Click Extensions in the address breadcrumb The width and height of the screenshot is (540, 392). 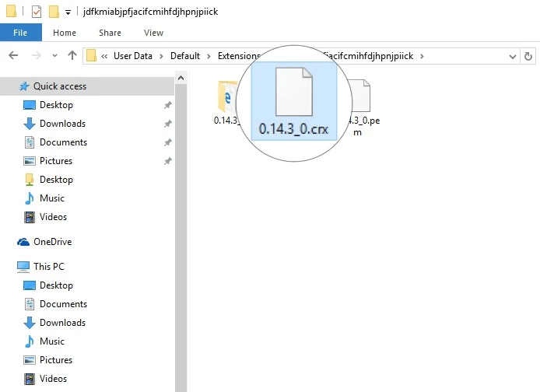[x=239, y=56]
